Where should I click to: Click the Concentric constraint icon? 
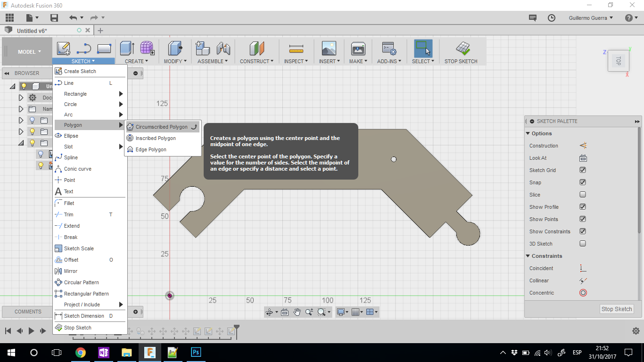coord(583,293)
